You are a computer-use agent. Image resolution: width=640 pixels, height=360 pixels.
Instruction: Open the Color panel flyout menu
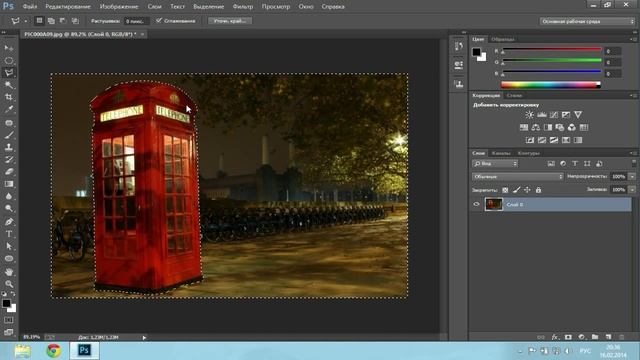[633, 39]
